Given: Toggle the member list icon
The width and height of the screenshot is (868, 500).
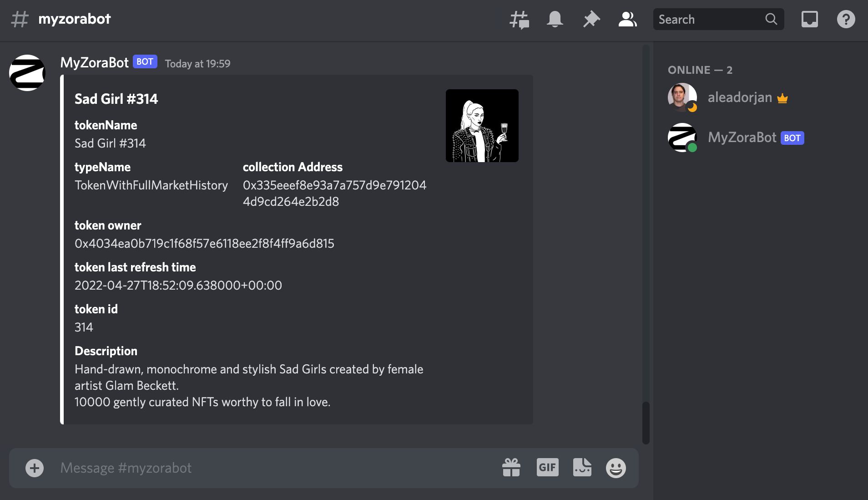Looking at the screenshot, I should (x=627, y=19).
